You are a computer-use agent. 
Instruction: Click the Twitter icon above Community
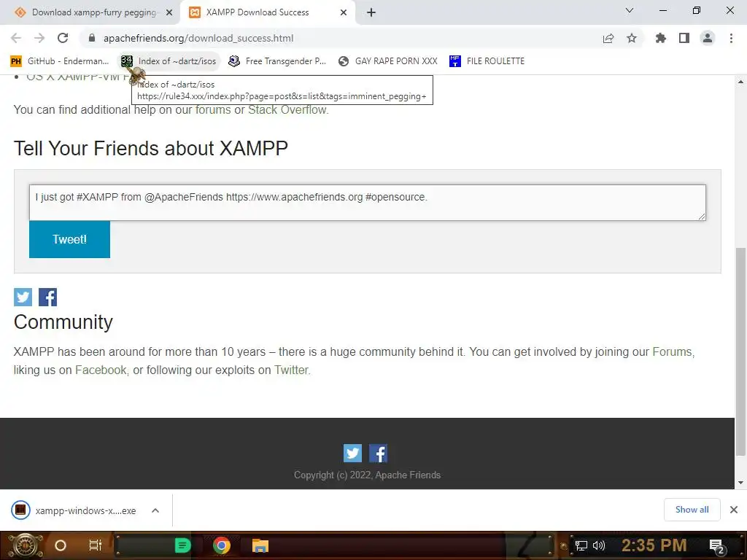point(23,297)
